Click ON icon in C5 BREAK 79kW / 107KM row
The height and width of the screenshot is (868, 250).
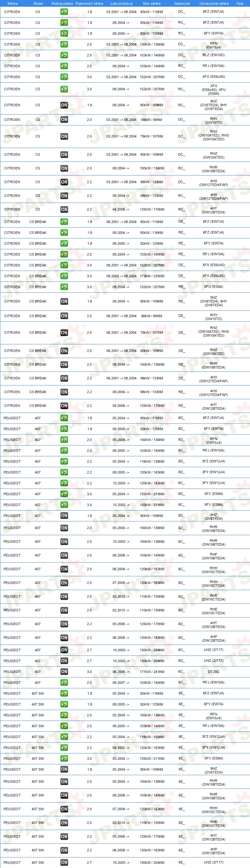64,333
